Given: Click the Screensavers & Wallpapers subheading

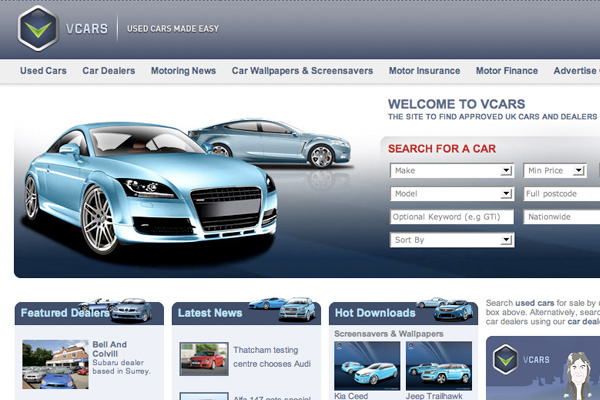Looking at the screenshot, I should (x=389, y=334).
